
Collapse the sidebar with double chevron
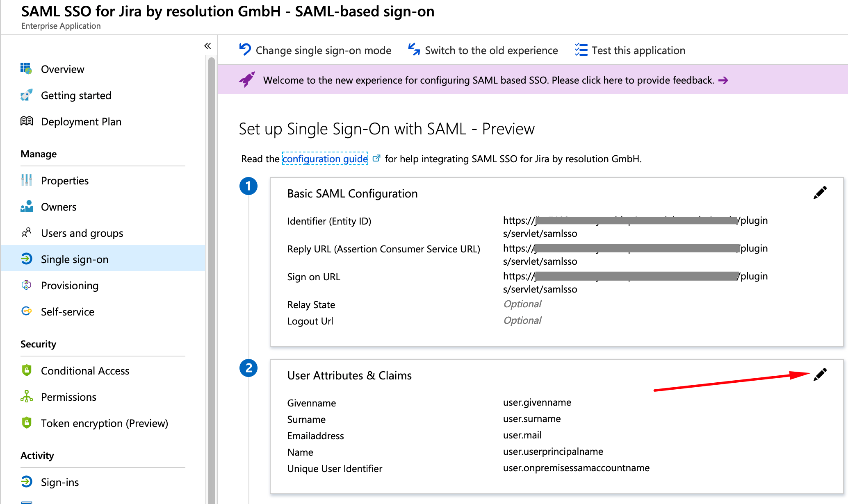point(207,46)
